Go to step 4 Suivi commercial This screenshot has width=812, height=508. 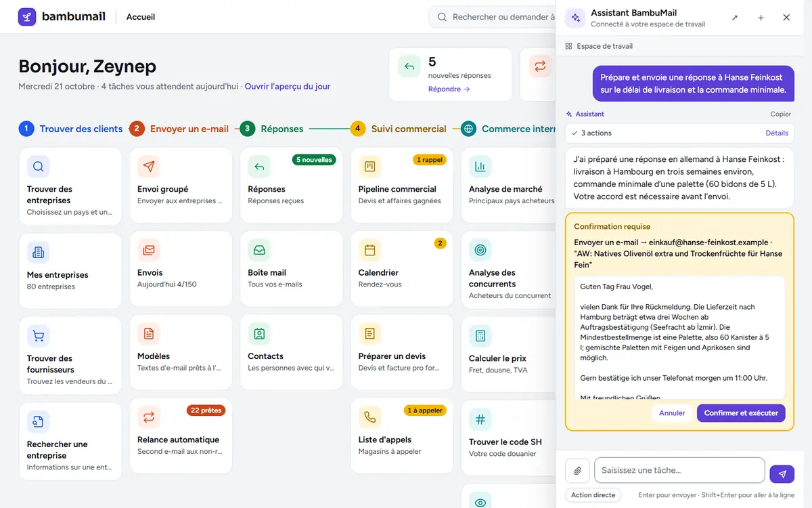[399, 129]
